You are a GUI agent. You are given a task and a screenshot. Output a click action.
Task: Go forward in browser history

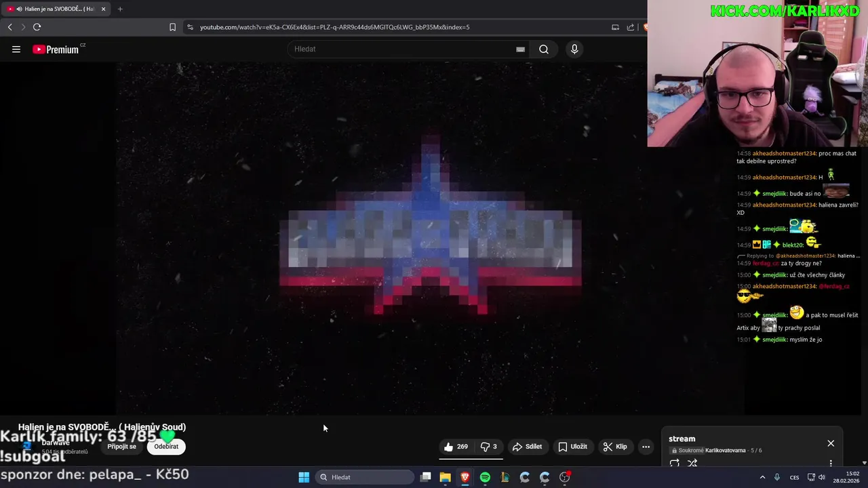(22, 27)
